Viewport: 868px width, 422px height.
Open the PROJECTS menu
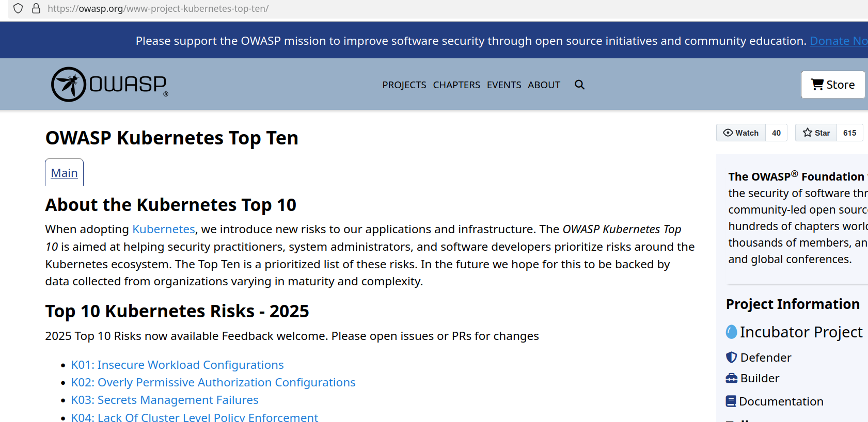click(x=404, y=85)
